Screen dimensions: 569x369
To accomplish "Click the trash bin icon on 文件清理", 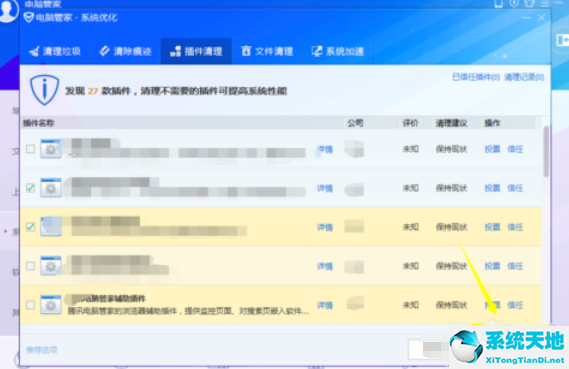I will pos(246,51).
